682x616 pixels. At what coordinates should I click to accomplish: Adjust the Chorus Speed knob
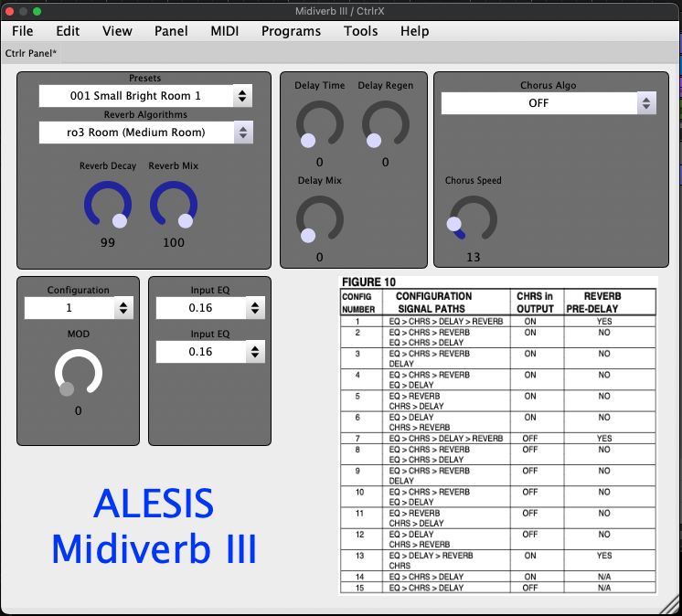(x=474, y=219)
